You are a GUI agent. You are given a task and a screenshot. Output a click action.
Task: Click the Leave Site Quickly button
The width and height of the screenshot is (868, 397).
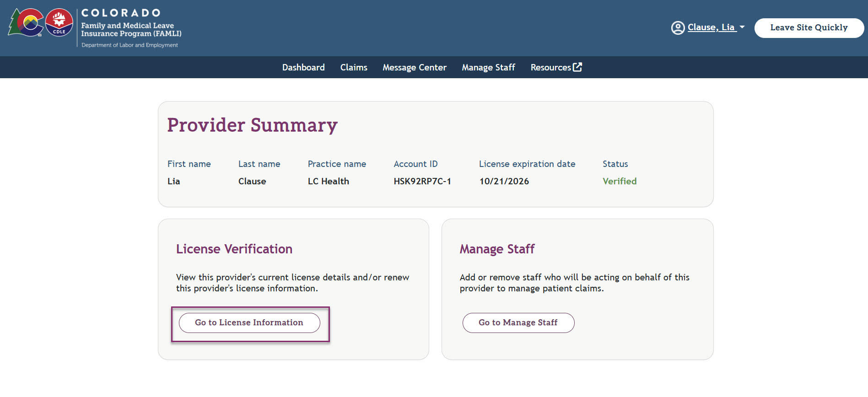click(809, 28)
